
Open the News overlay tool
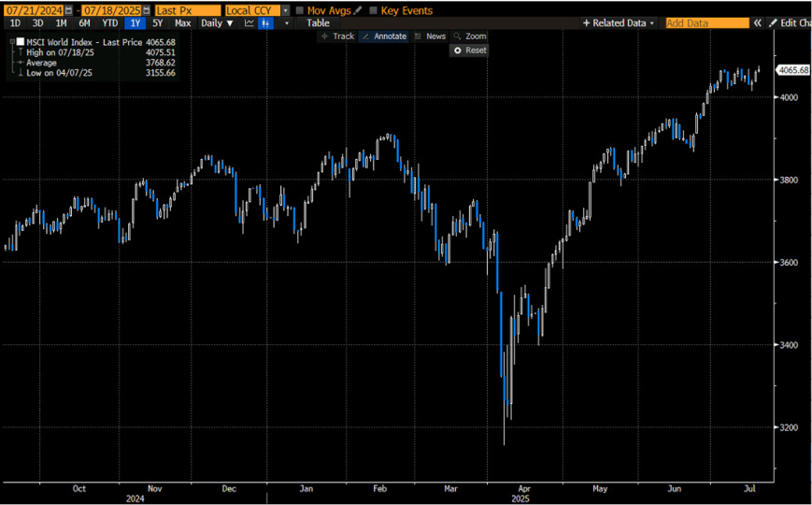(x=430, y=36)
